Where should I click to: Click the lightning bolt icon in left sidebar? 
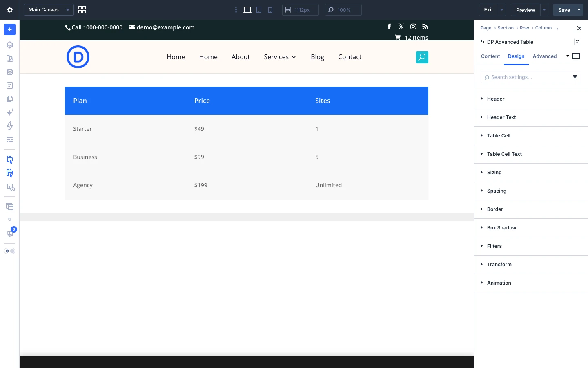tap(10, 126)
